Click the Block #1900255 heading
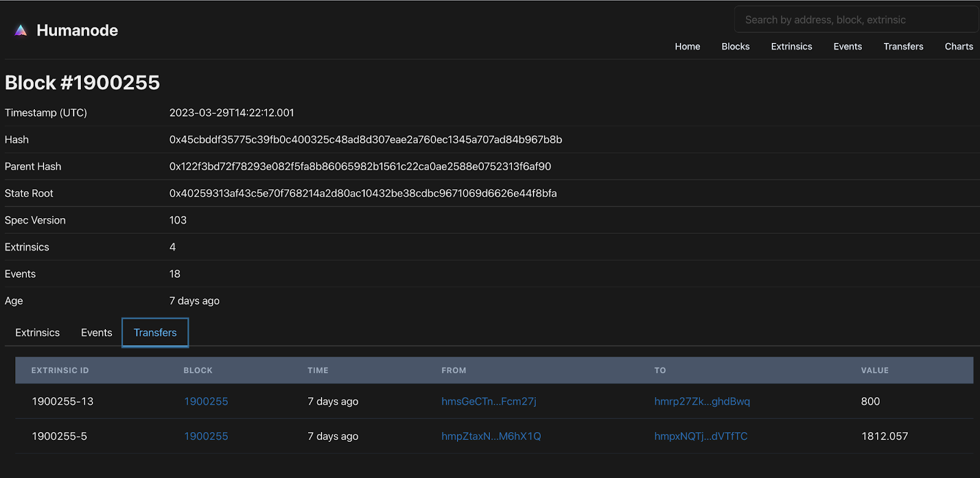The image size is (980, 478). point(82,83)
